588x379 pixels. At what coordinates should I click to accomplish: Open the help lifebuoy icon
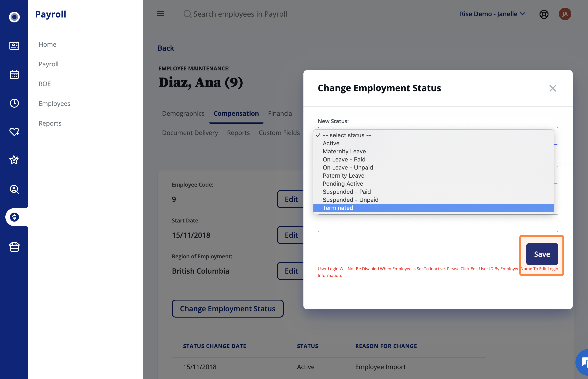pos(544,14)
